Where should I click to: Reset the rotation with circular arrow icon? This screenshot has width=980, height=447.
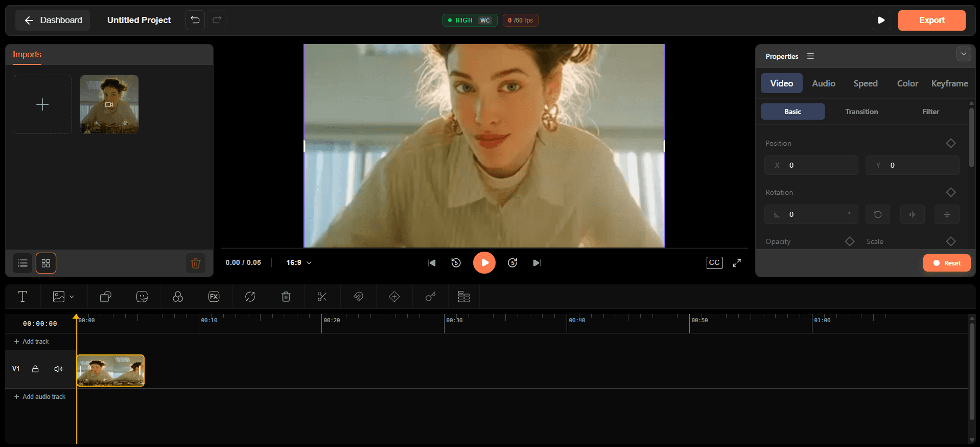click(878, 214)
